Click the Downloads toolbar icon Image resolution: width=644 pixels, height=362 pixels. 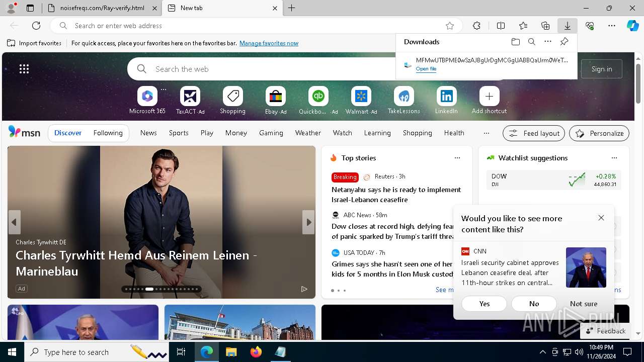point(567,26)
